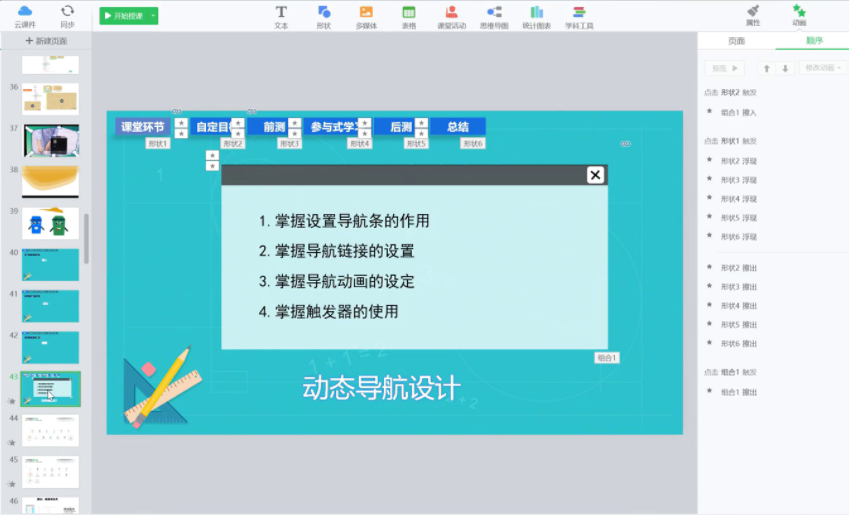Select the 动态导航设计 title text
The height and width of the screenshot is (515, 849).
(x=381, y=388)
